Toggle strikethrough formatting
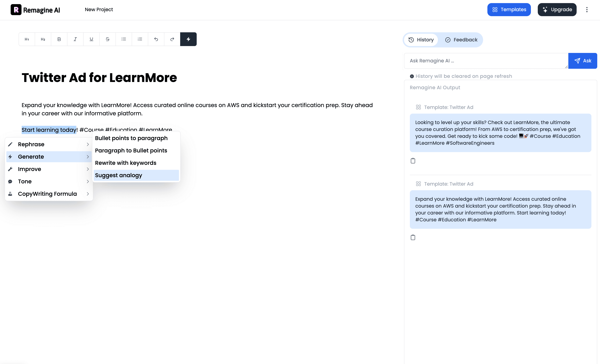This screenshot has height=364, width=600. (x=107, y=39)
